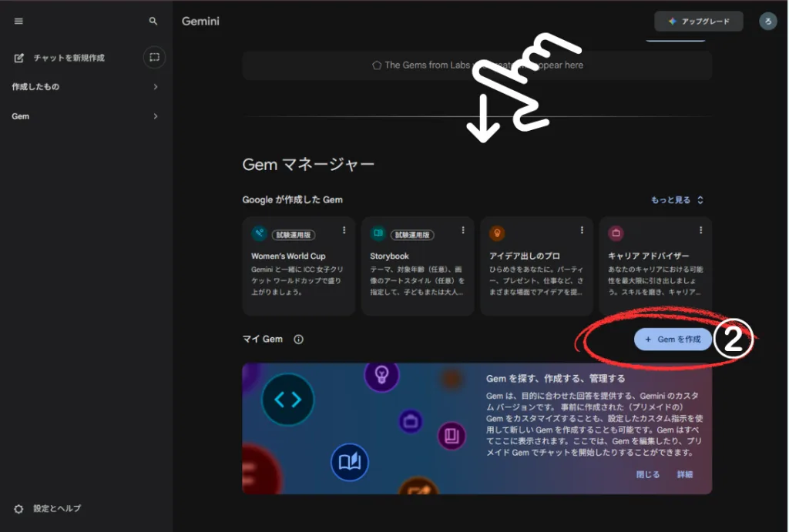789x532 pixels.
Task: Expand the Gem sidebar section
Action: coord(155,116)
